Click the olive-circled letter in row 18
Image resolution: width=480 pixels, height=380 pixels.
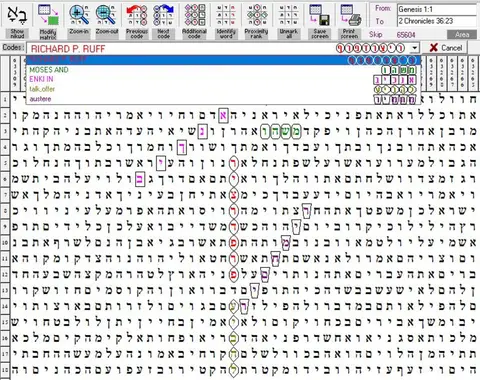pyautogui.click(x=234, y=370)
